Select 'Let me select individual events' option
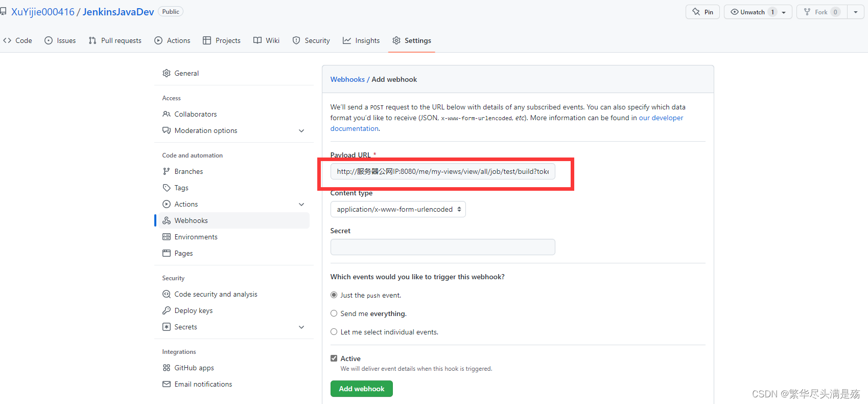The width and height of the screenshot is (868, 404). (x=334, y=332)
